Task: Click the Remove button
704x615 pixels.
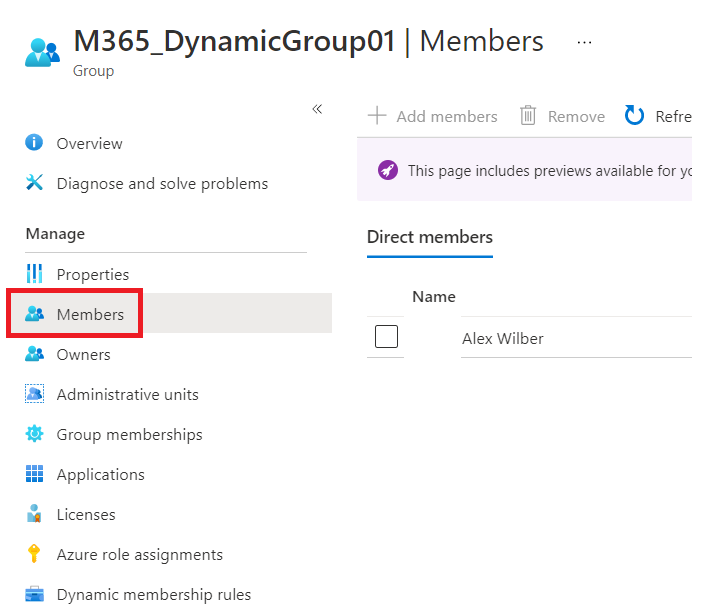Action: tap(563, 116)
